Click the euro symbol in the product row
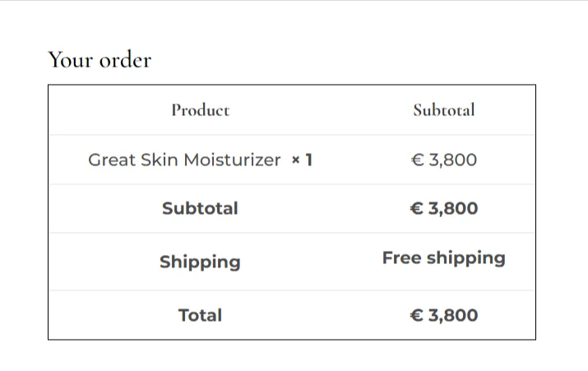Image resolution: width=588 pixels, height=371 pixels. click(417, 160)
